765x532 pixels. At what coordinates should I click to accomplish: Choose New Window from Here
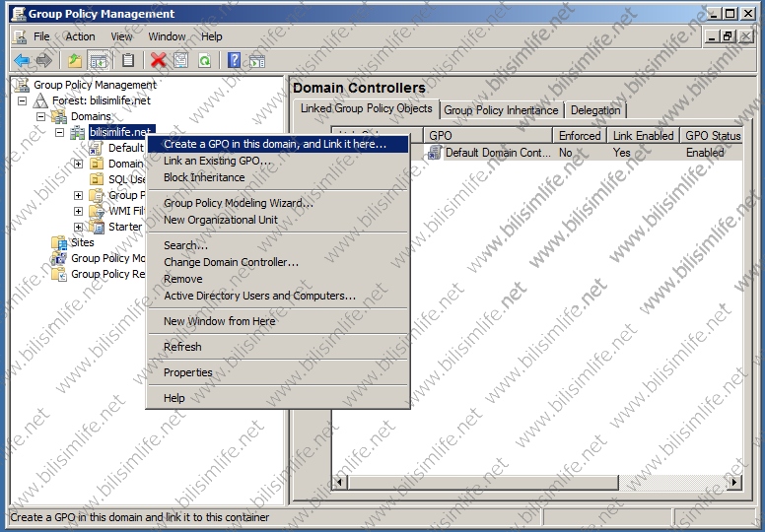click(278, 321)
